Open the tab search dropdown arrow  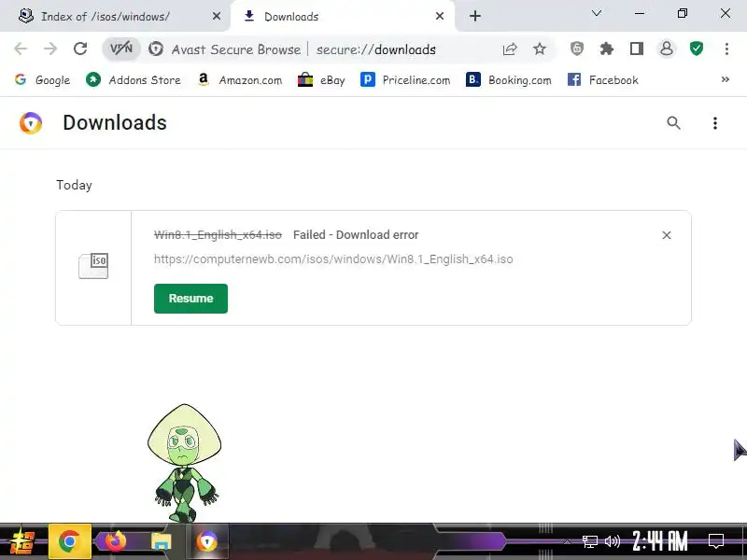pos(597,13)
